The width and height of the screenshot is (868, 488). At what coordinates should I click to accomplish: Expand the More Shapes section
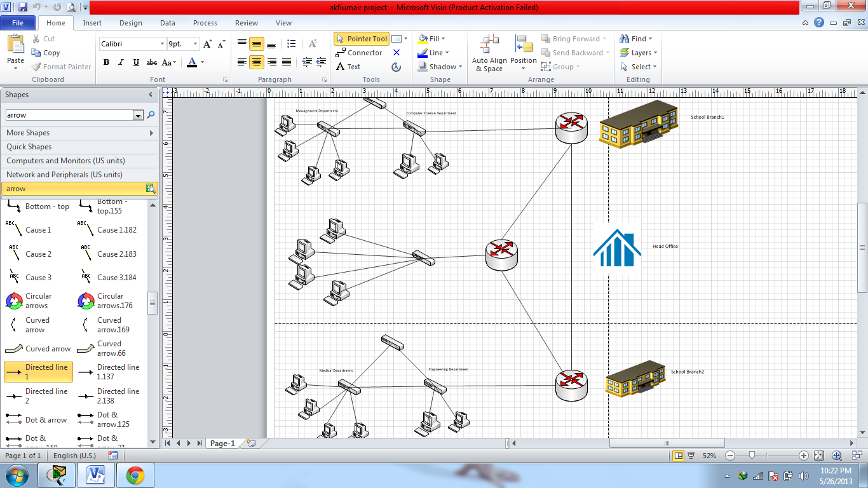39,132
